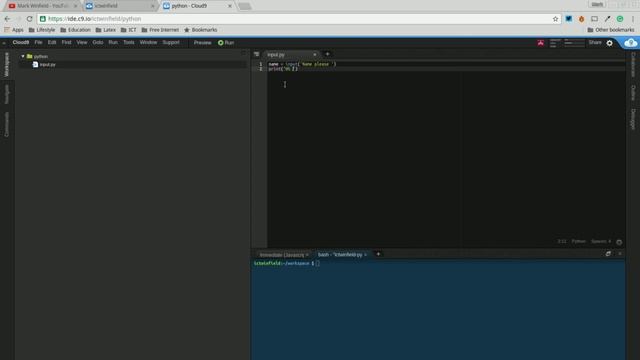Screen dimensions: 640x360
Task: Close the input.py editor tab
Action: click(314, 54)
